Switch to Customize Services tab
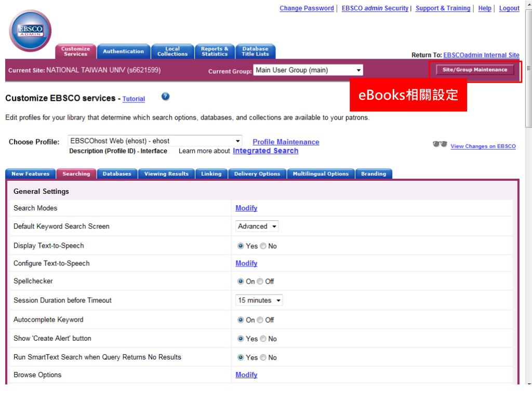Image resolution: width=532 pixels, height=399 pixels. 76,51
